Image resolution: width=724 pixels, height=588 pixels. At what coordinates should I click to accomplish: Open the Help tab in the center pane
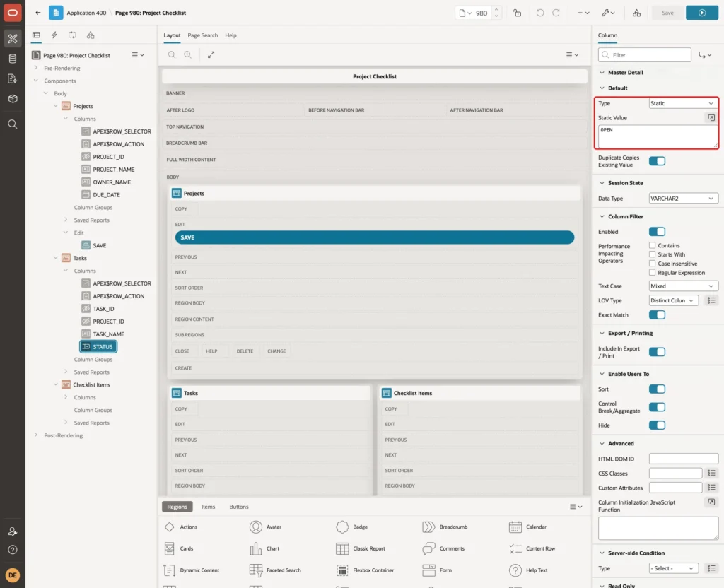pyautogui.click(x=230, y=35)
